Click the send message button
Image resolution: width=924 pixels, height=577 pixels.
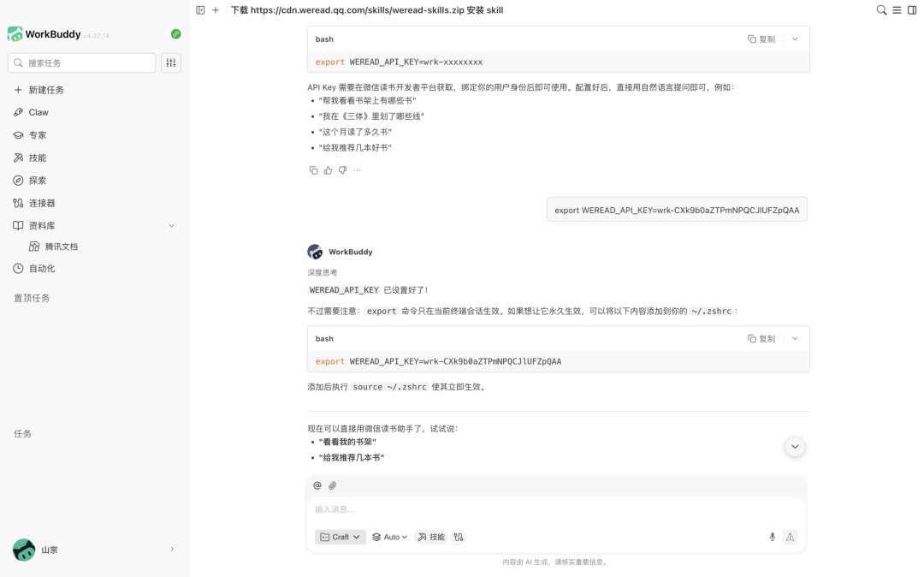point(790,537)
